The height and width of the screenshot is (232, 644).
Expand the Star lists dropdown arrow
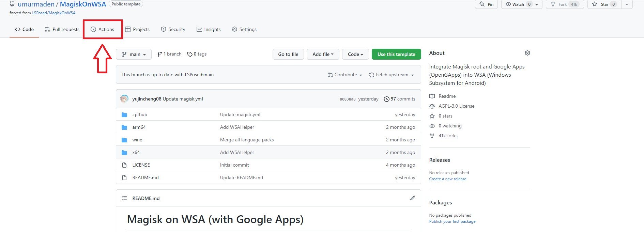[x=627, y=4]
